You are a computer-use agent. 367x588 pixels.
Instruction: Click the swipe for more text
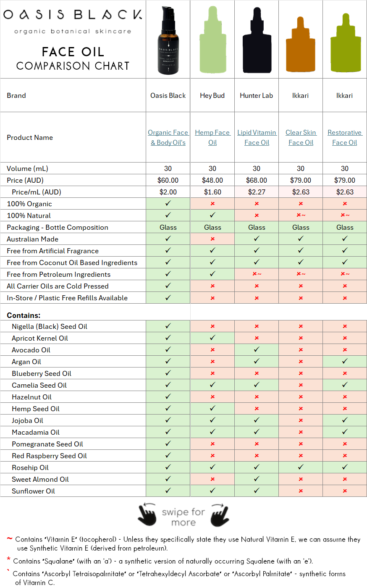click(183, 517)
